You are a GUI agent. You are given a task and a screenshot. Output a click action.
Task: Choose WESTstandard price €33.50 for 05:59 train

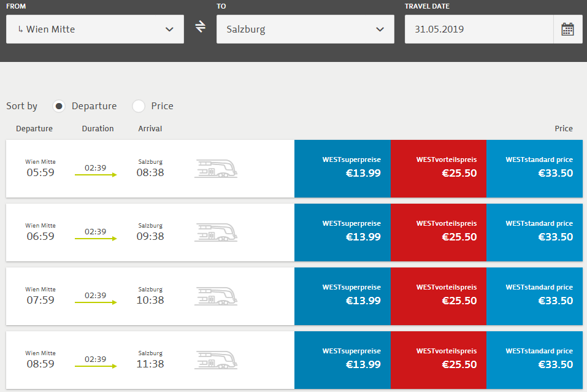(535, 169)
